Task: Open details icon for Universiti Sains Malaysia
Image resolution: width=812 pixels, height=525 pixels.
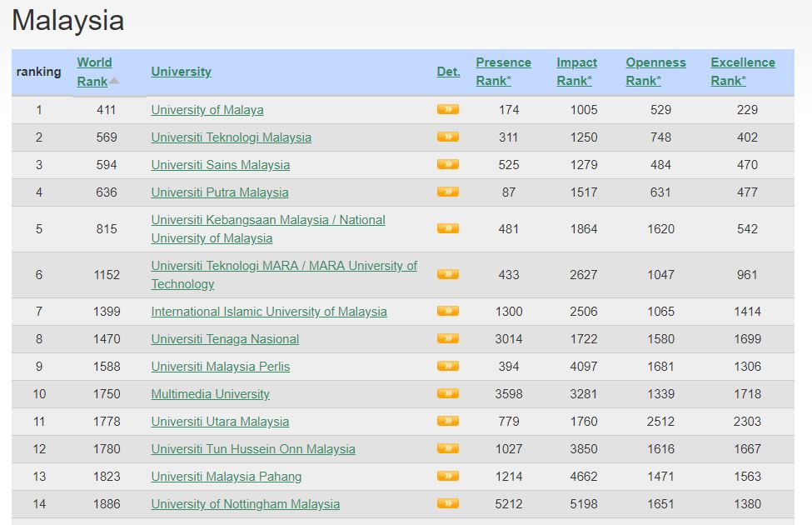Action: [448, 164]
